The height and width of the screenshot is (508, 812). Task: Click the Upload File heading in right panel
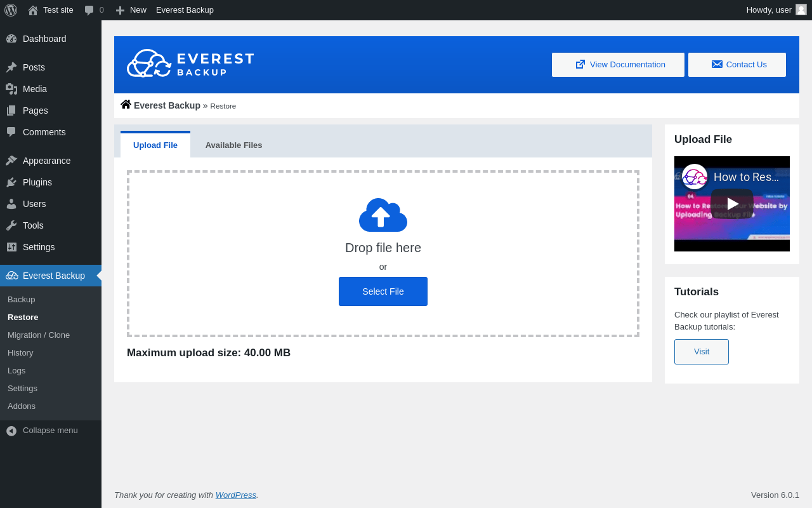pos(703,140)
